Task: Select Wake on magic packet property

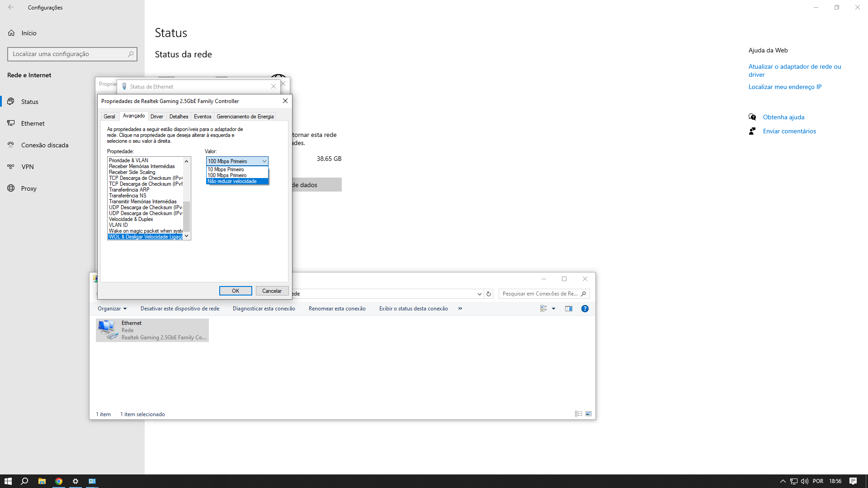Action: click(146, 231)
